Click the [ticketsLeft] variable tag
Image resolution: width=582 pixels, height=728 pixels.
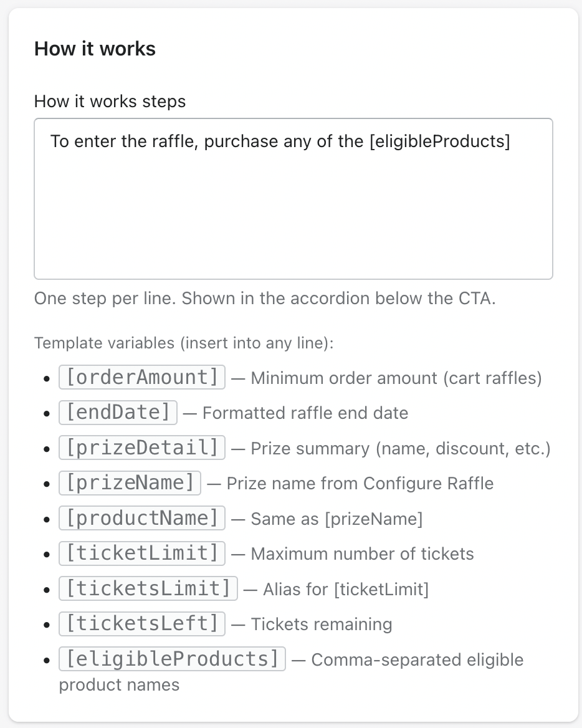(x=142, y=624)
